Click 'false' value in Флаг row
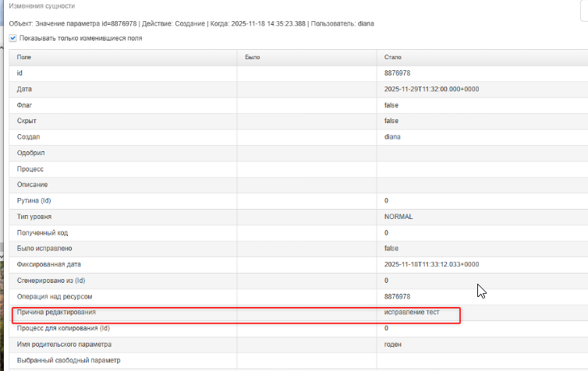This screenshot has width=588, height=371. point(391,105)
